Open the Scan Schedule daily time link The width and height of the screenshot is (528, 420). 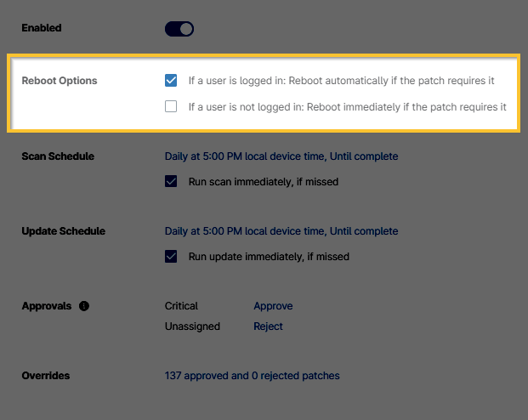(281, 156)
